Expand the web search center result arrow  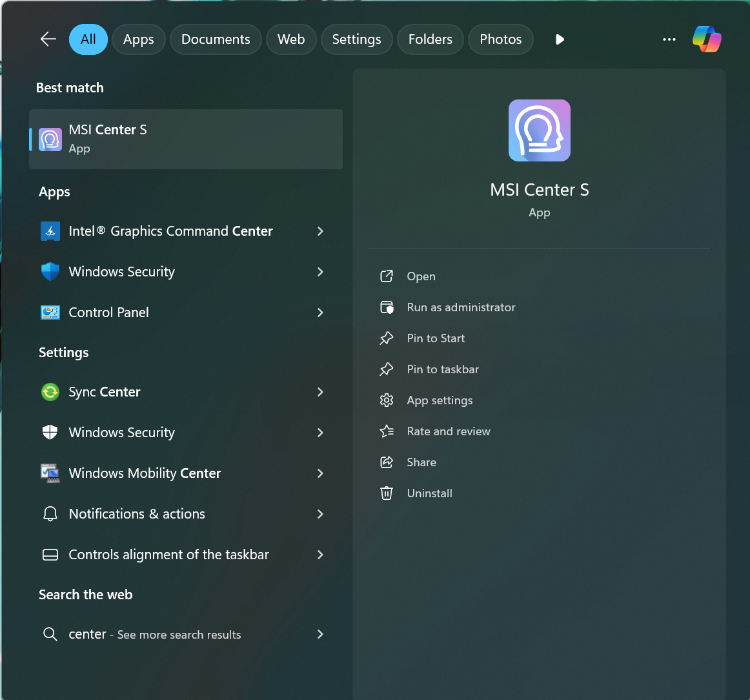(320, 634)
